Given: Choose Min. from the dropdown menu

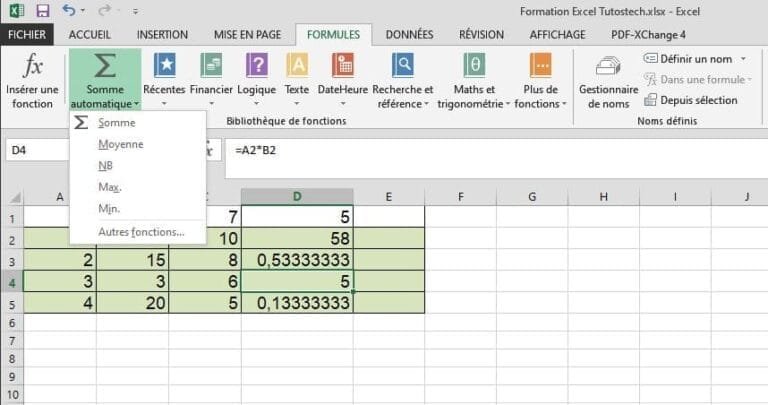Looking at the screenshot, I should 138,209.
